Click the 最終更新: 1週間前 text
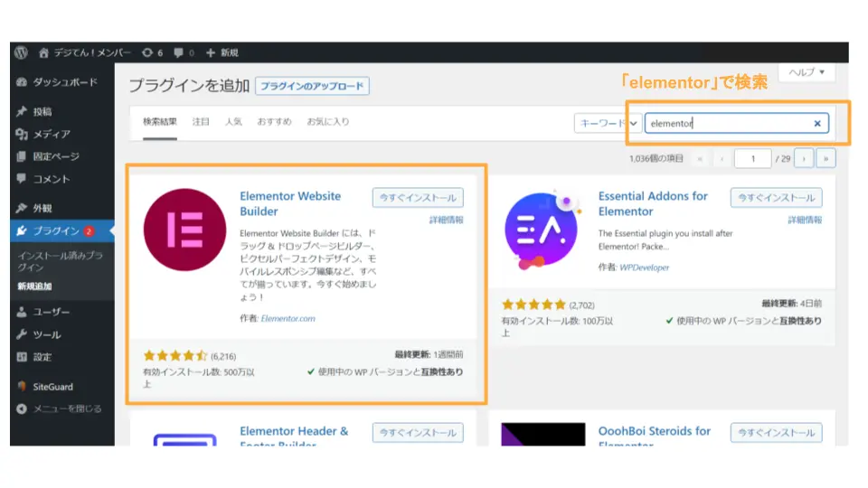 click(429, 354)
